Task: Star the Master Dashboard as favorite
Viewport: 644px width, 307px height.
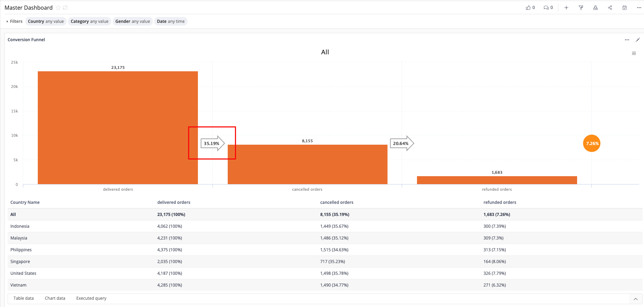Action: click(58, 8)
